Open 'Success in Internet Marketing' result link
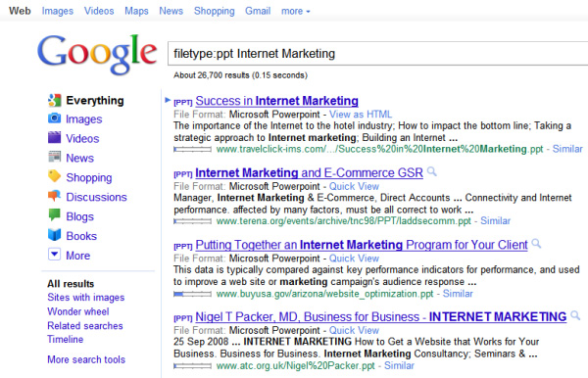588x378 pixels. [276, 101]
